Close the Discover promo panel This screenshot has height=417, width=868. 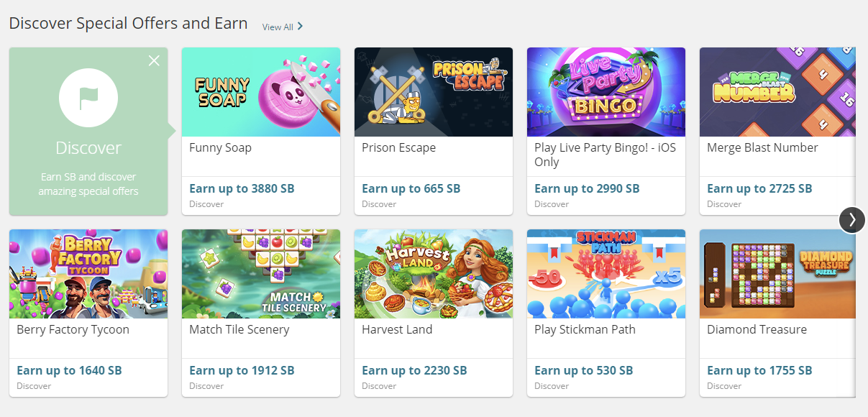point(154,60)
